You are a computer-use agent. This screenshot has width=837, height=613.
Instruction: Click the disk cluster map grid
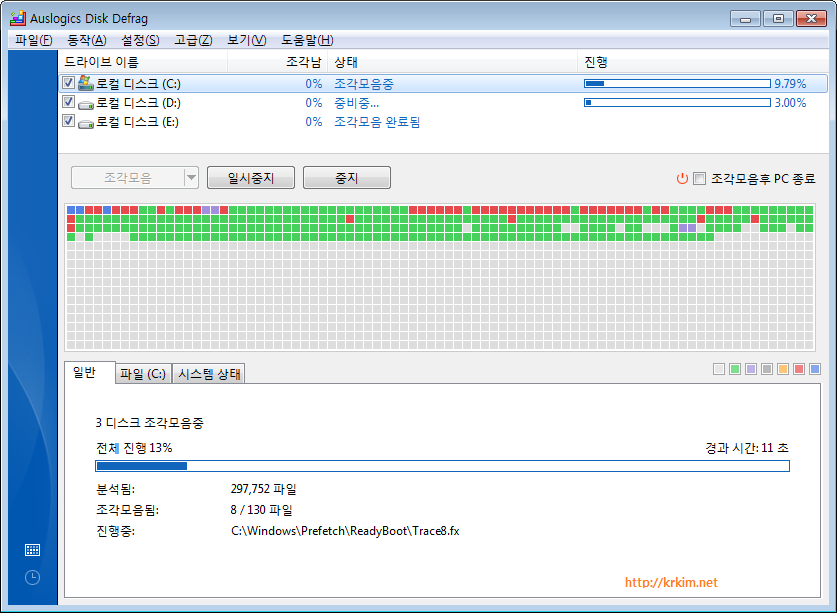click(x=440, y=277)
